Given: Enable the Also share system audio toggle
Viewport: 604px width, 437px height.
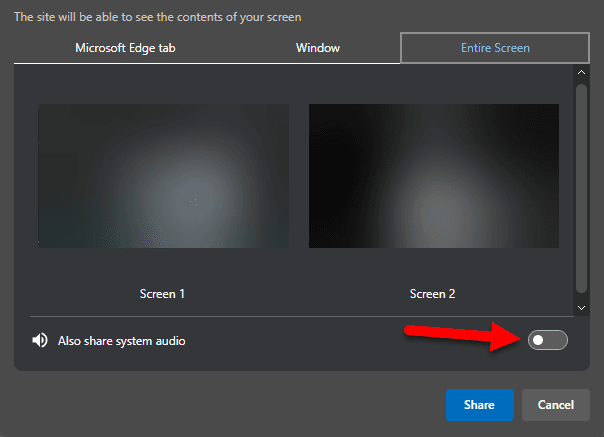Looking at the screenshot, I should pyautogui.click(x=548, y=341).
